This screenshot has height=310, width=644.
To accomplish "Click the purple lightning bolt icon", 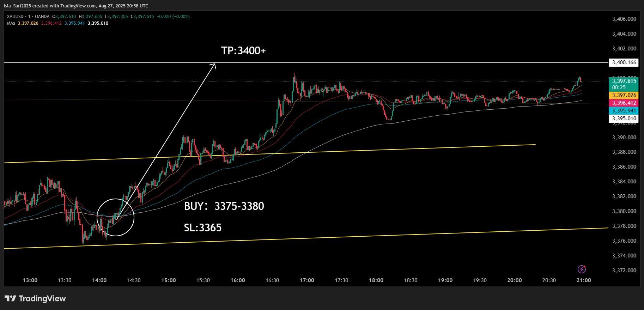I will [x=582, y=269].
